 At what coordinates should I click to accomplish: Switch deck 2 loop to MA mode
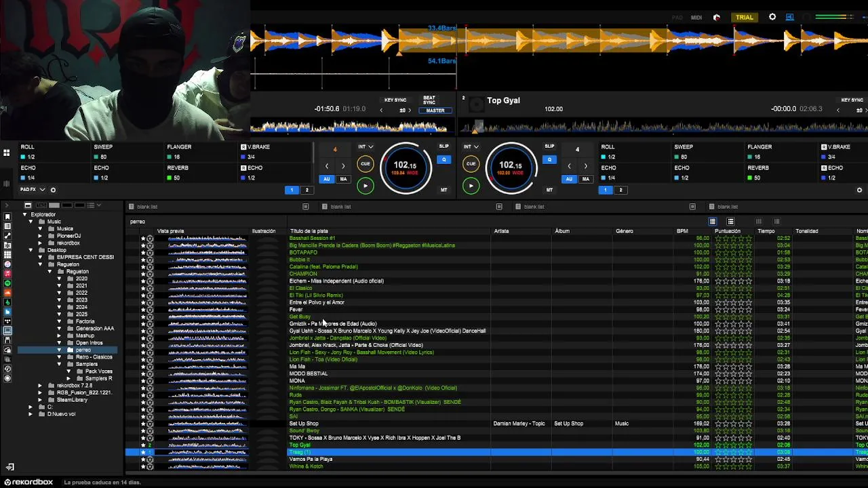pos(585,179)
